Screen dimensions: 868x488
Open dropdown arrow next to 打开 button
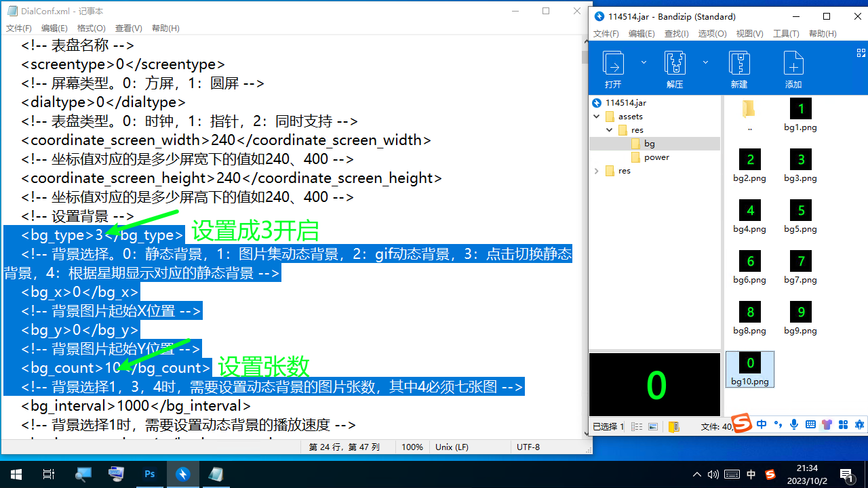pos(644,62)
